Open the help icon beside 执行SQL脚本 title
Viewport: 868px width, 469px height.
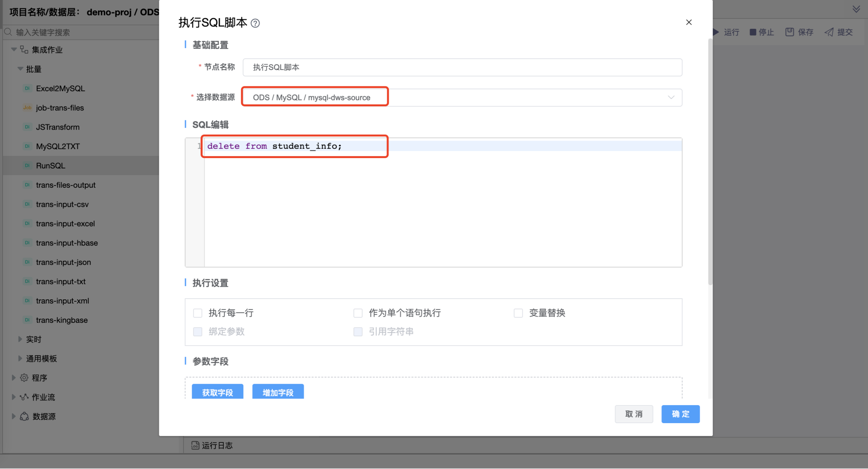pyautogui.click(x=256, y=23)
